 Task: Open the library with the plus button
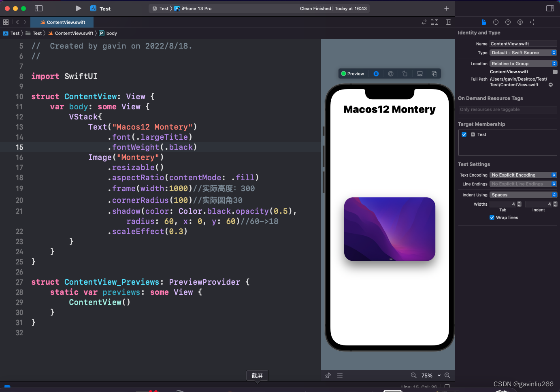(x=447, y=8)
